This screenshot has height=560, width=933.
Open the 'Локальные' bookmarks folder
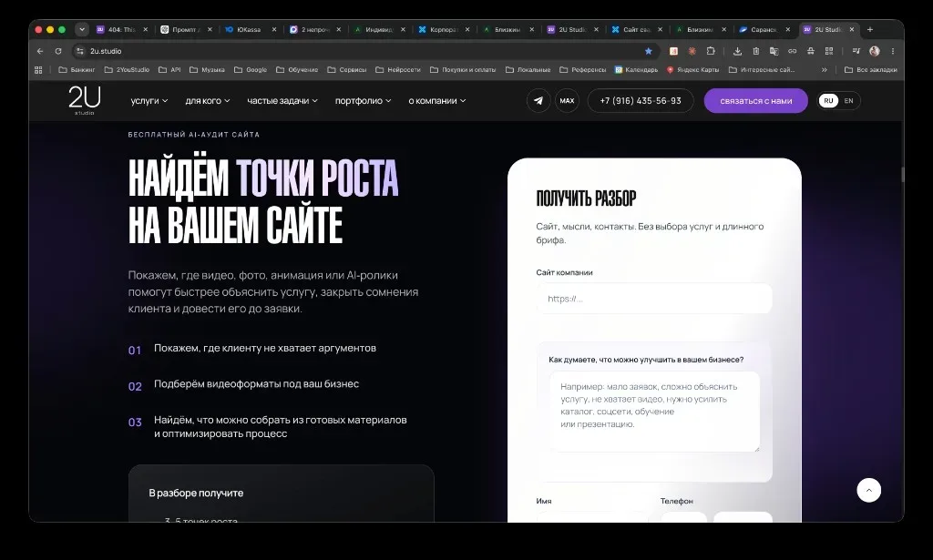(x=528, y=69)
